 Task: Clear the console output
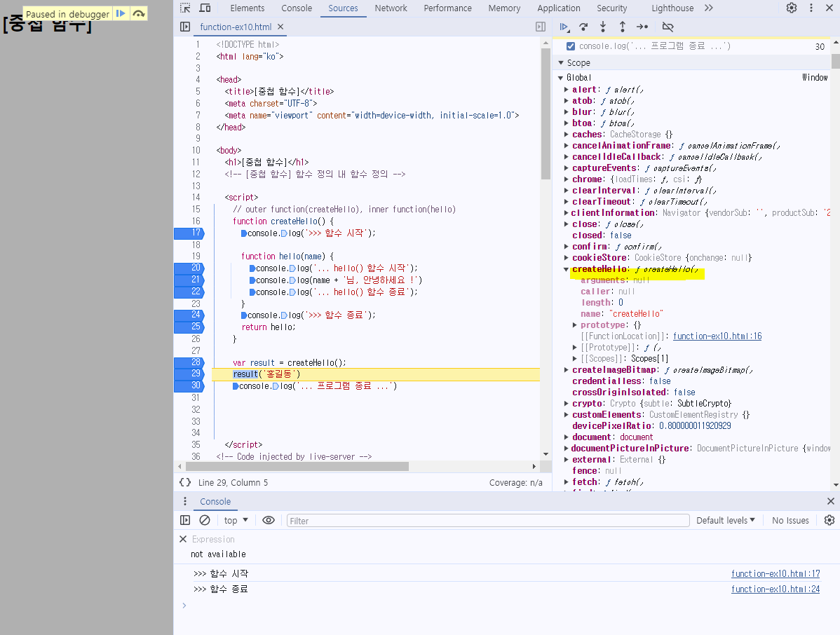click(205, 521)
